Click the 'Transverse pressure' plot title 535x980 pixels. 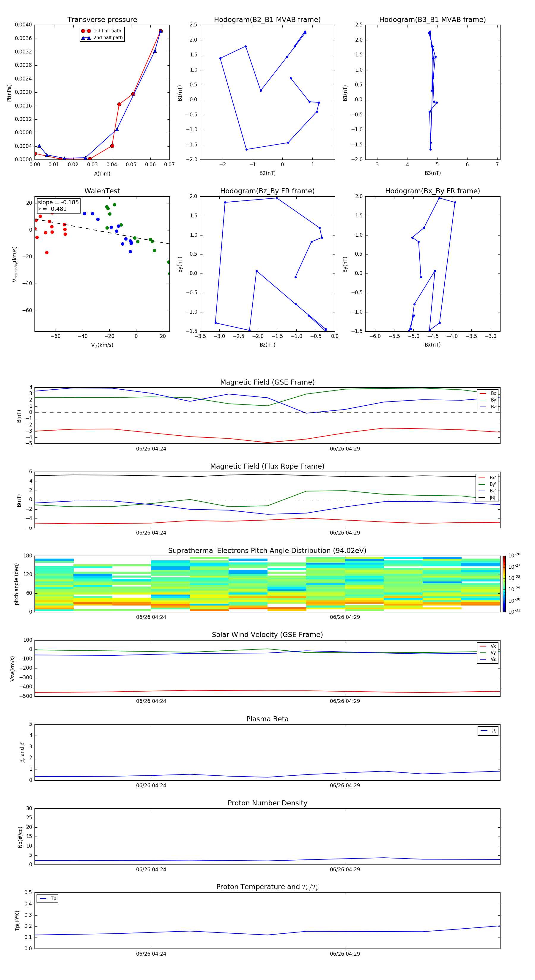102,20
